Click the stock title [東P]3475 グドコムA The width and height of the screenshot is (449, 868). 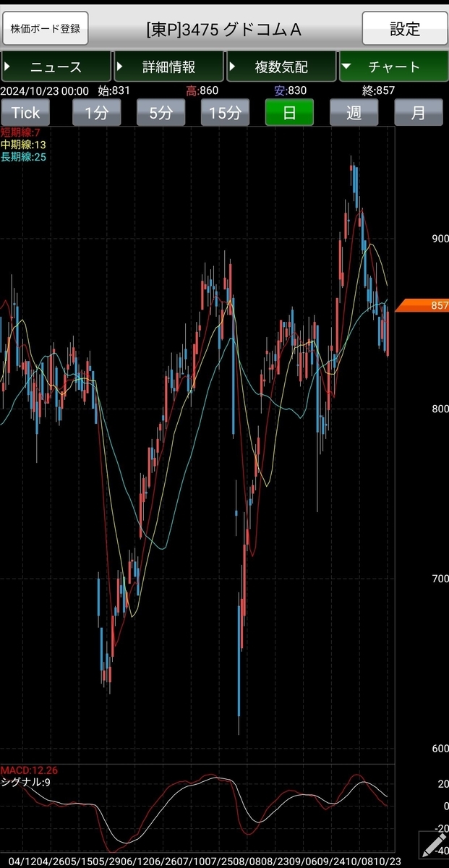[x=223, y=30]
